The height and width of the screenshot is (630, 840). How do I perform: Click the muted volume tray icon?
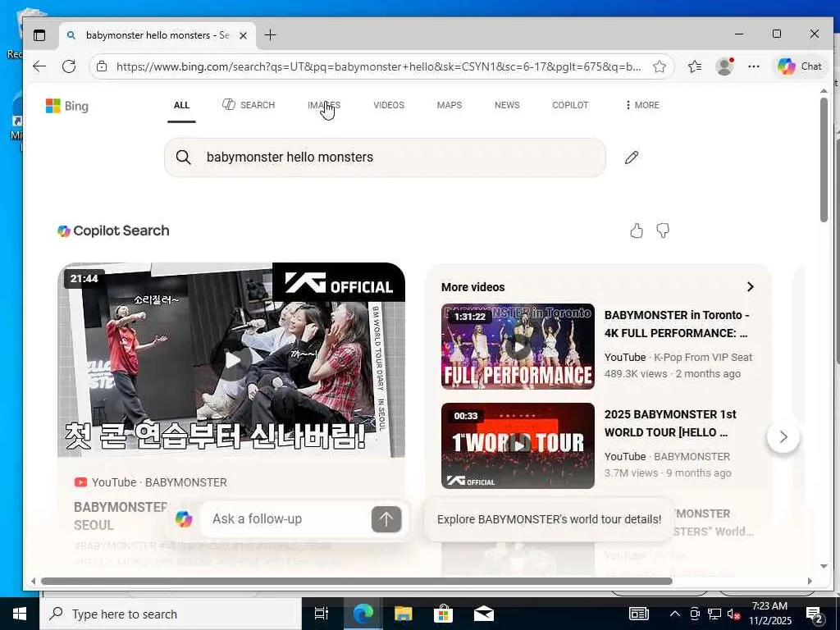tap(734, 614)
